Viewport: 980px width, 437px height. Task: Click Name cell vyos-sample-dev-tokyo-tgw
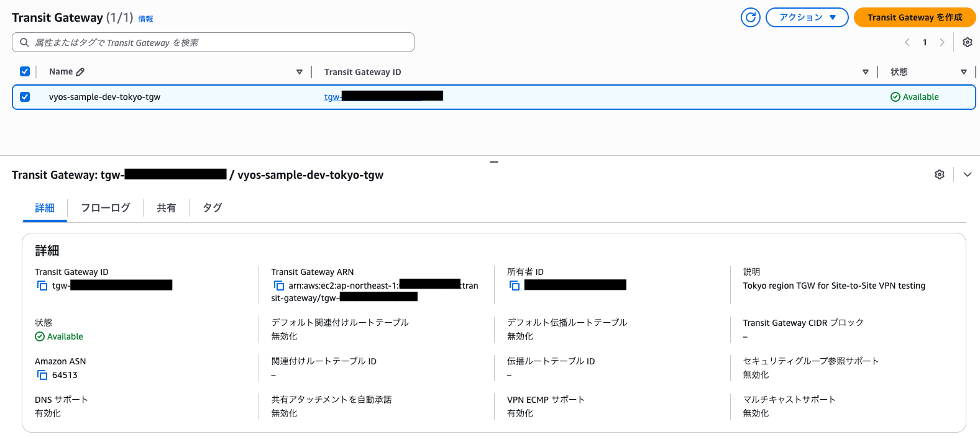(104, 97)
